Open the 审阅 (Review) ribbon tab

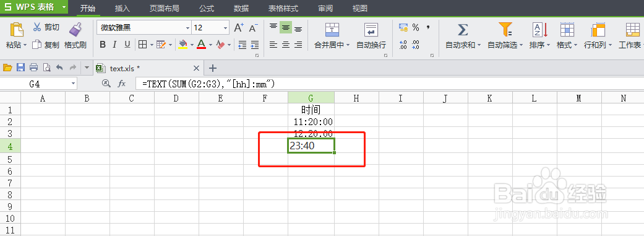tap(325, 8)
